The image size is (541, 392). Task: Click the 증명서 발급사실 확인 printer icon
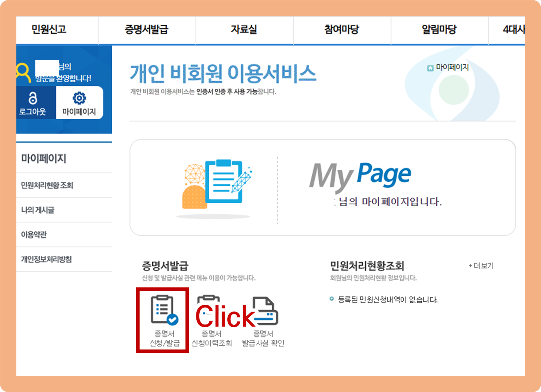pos(265,311)
